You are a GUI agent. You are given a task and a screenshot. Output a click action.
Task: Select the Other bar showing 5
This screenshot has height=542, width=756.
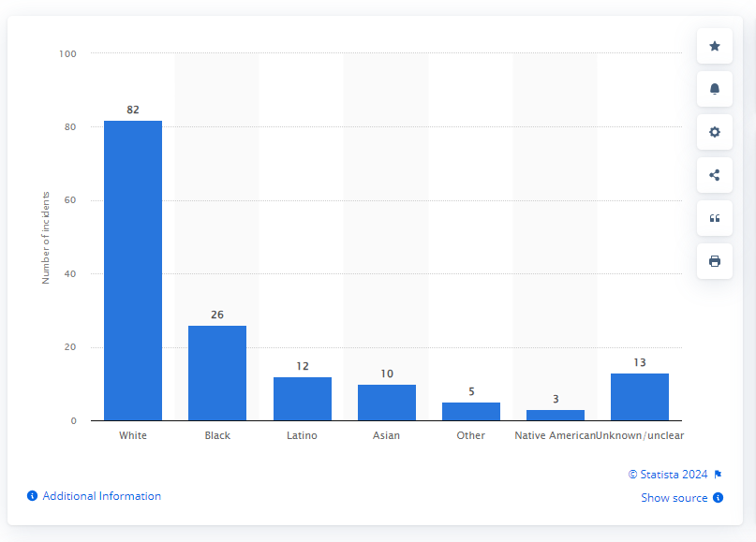(x=471, y=412)
